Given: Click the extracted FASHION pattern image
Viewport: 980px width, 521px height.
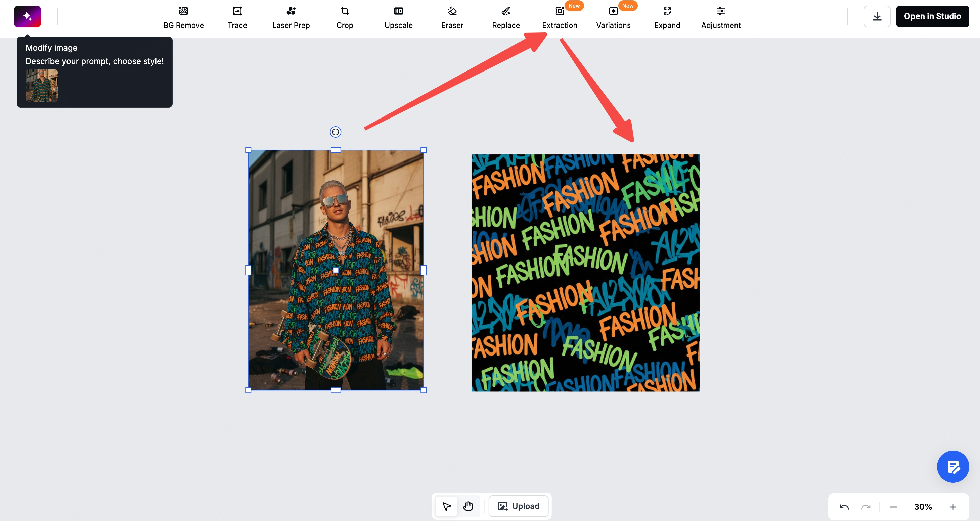Looking at the screenshot, I should [x=585, y=273].
